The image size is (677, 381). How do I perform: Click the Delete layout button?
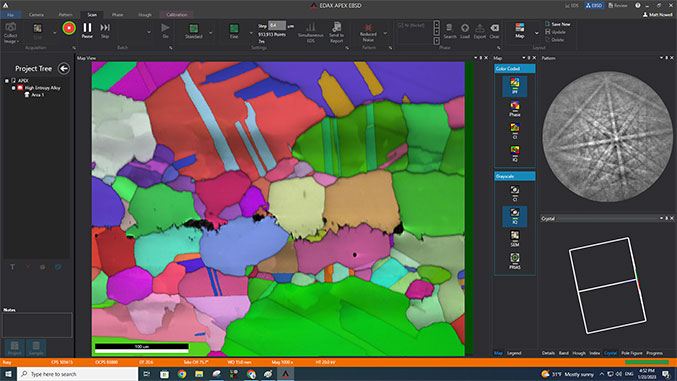pos(554,40)
